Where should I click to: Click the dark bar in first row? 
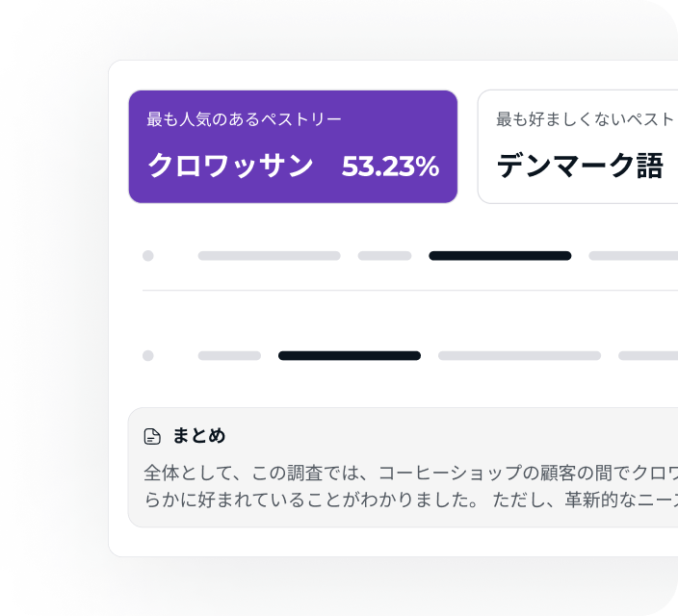[x=500, y=255]
